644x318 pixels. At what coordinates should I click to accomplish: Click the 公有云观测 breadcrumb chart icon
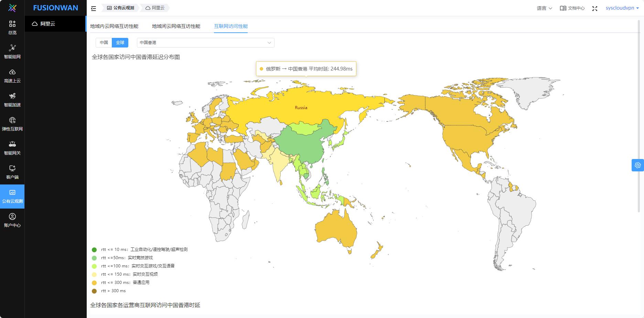[x=109, y=8]
